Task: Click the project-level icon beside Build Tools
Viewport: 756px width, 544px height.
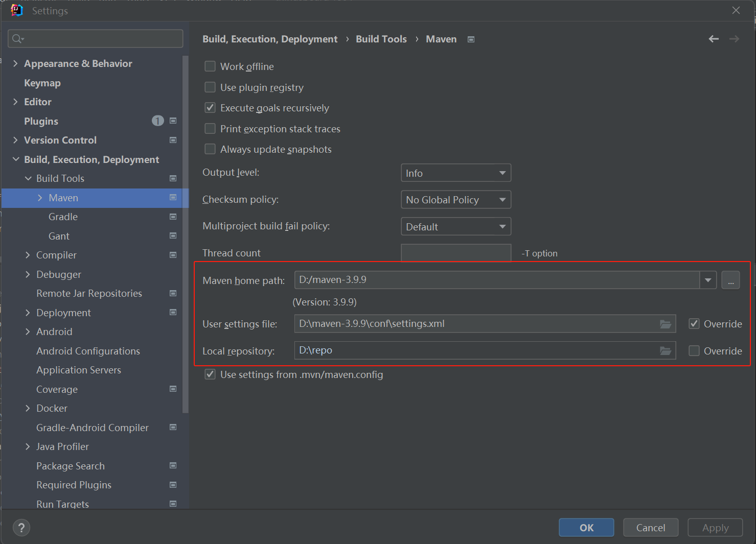Action: pos(173,178)
